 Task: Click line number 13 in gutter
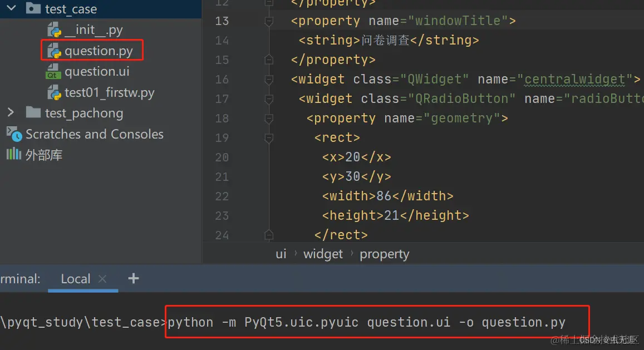(222, 21)
